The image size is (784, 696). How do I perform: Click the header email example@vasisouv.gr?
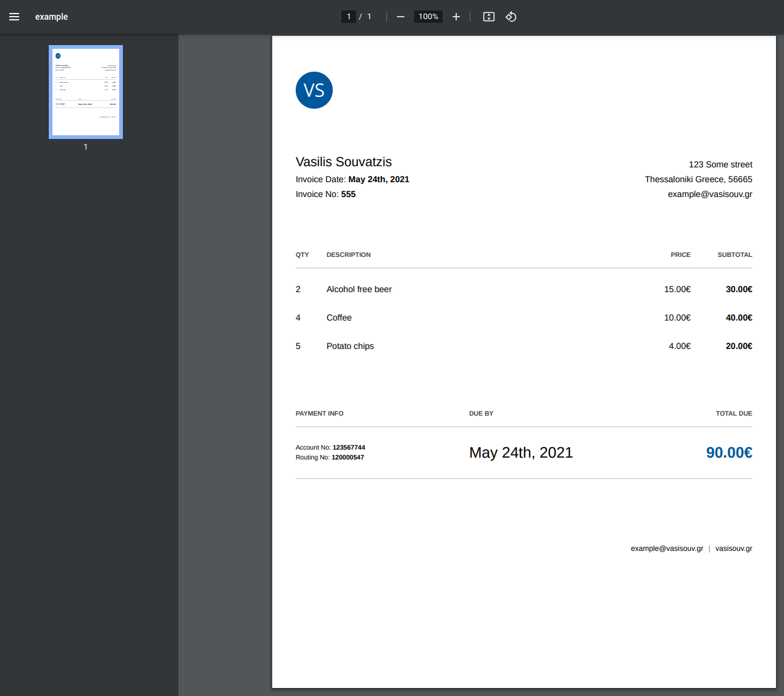pos(710,194)
